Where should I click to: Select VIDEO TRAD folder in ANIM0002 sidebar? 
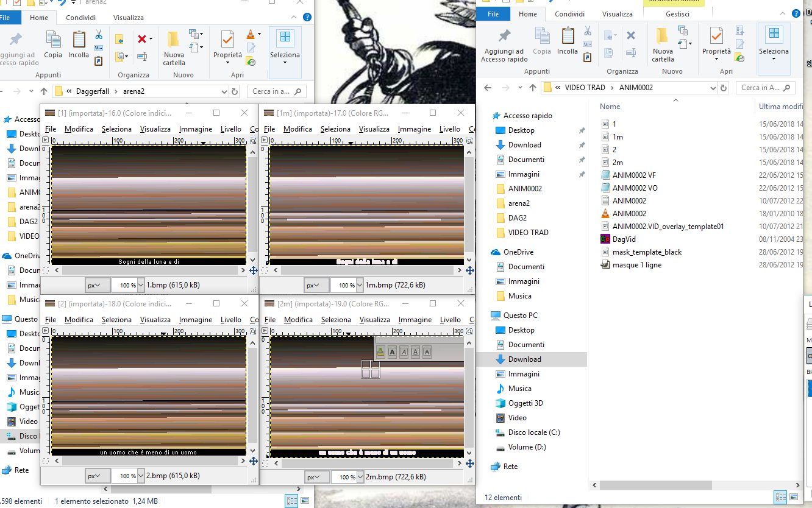(528, 233)
